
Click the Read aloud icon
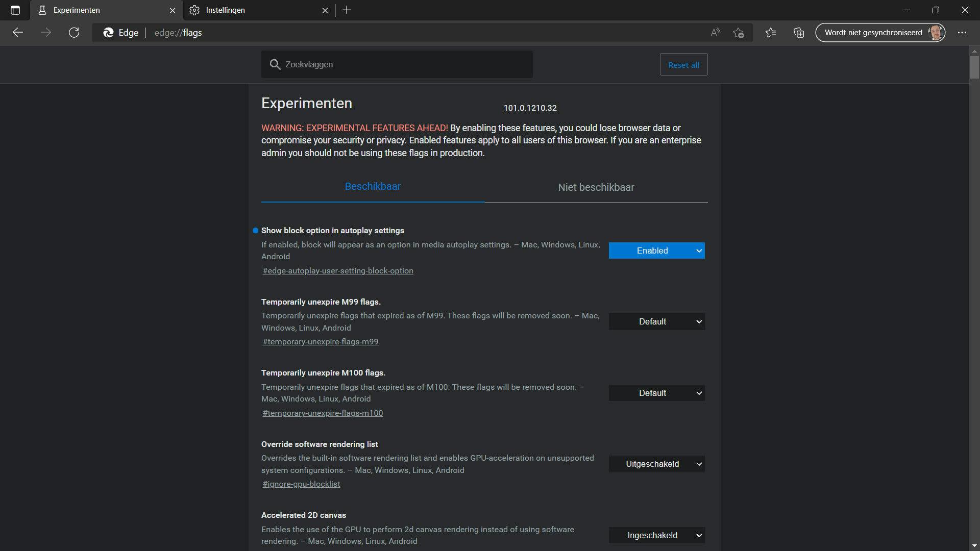pyautogui.click(x=715, y=33)
